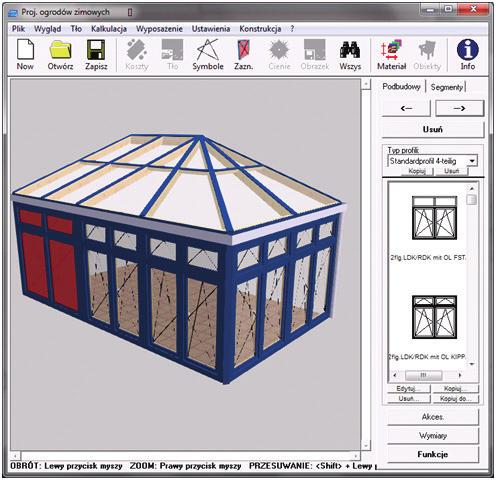This screenshot has height=480, width=496.
Task: Click element list horizontal scrollbar thumb
Action: click(x=423, y=375)
